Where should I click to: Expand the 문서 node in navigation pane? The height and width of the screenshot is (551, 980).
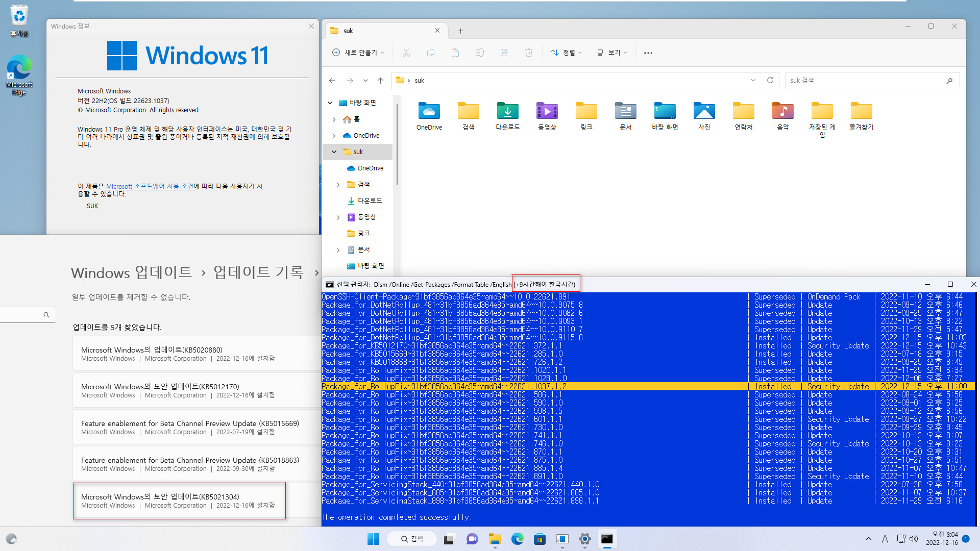point(338,250)
